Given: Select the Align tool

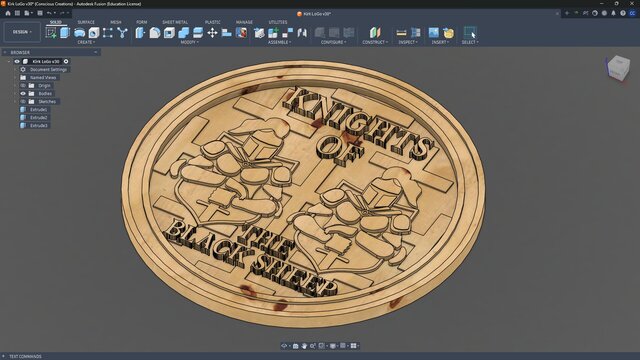Looking at the screenshot, I should point(227,33).
